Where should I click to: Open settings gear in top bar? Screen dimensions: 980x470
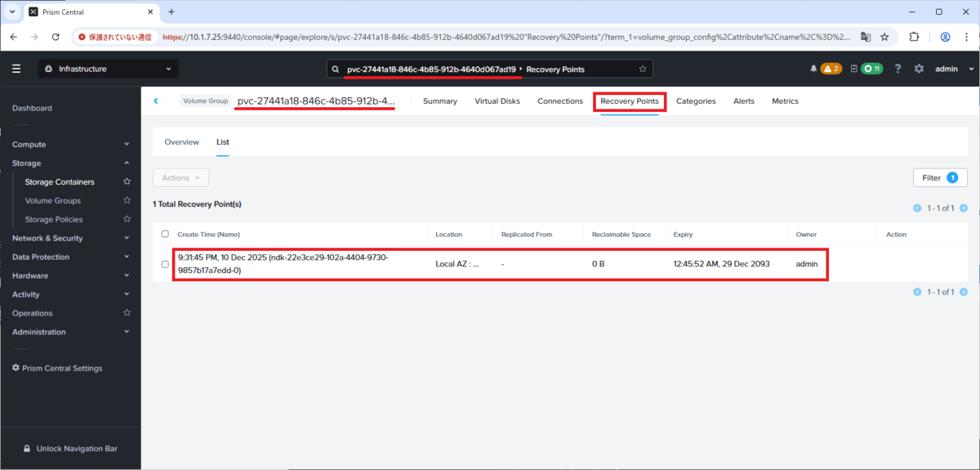[919, 69]
